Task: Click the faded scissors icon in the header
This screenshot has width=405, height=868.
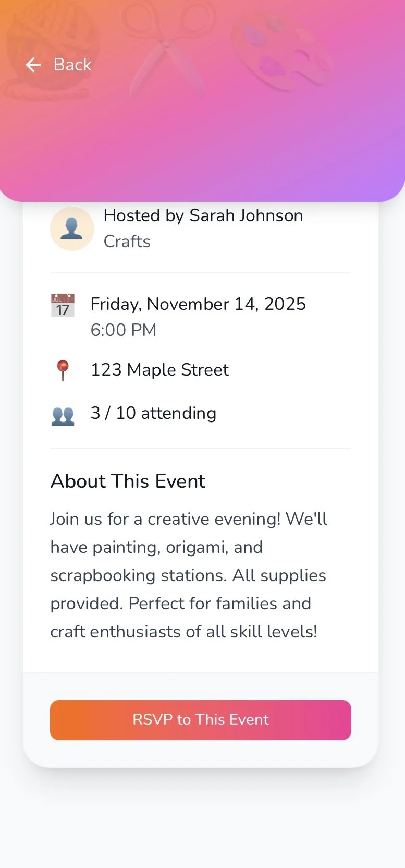Action: point(167,47)
